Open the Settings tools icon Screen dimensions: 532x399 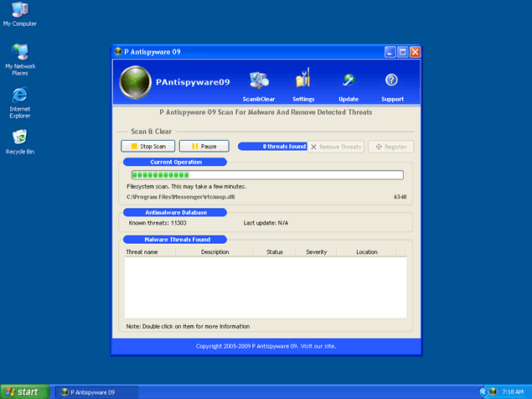pyautogui.click(x=303, y=80)
